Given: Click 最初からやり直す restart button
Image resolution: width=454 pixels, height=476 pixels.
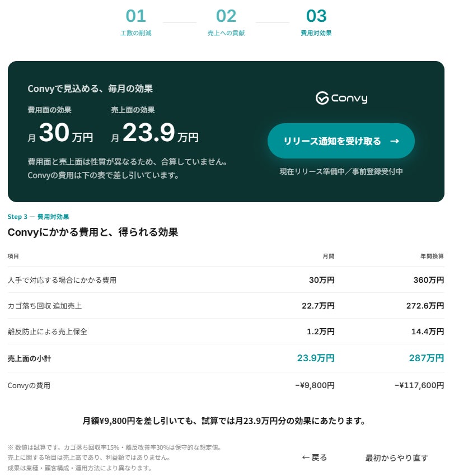Looking at the screenshot, I should 397,458.
